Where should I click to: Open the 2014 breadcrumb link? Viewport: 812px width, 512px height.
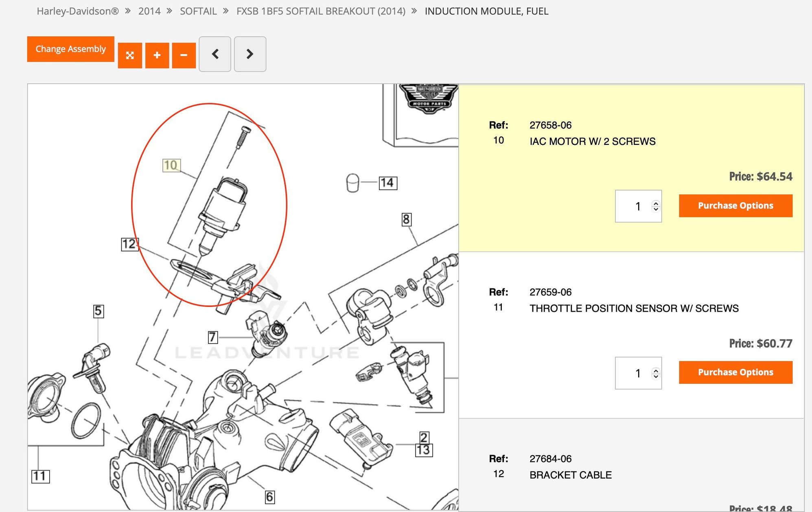pyautogui.click(x=149, y=11)
